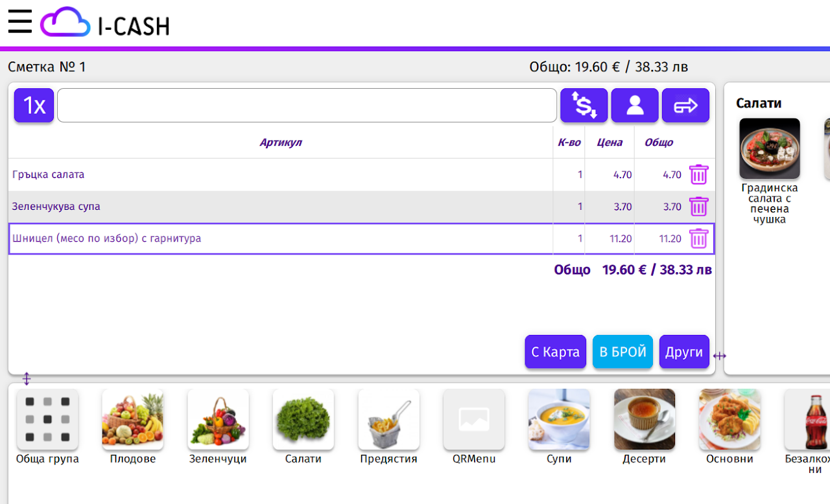This screenshot has width=830, height=504.
Task: Click the 11.20 price of Шницел
Action: point(621,238)
